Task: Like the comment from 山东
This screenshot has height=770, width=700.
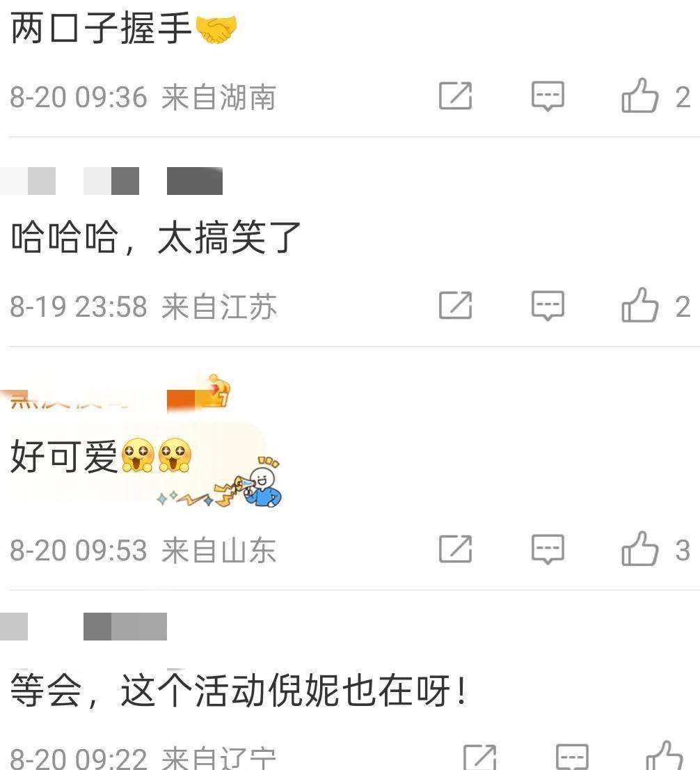Action: coord(640,549)
